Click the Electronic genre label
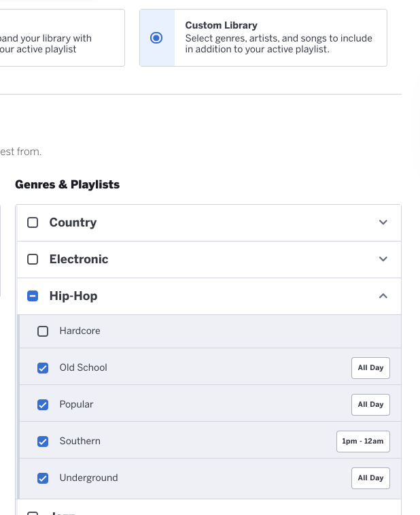The width and height of the screenshot is (420, 515). click(x=79, y=259)
